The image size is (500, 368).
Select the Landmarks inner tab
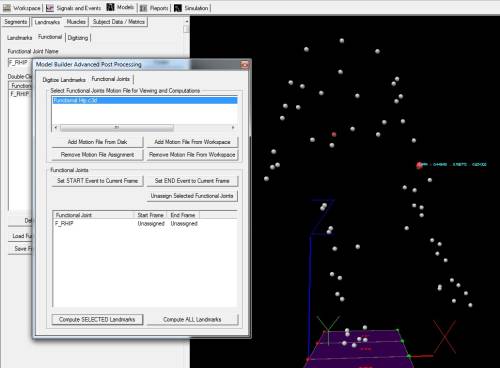pyautogui.click(x=19, y=38)
